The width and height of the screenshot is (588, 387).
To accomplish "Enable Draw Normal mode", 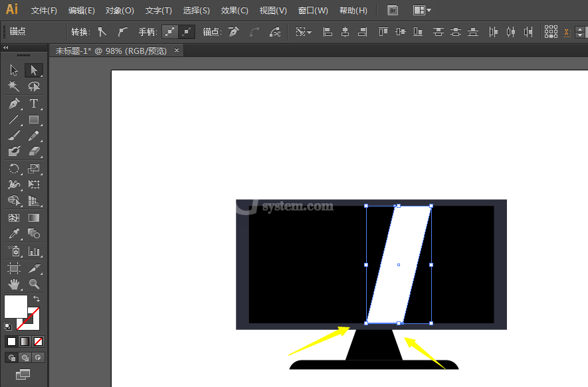I will coord(11,358).
